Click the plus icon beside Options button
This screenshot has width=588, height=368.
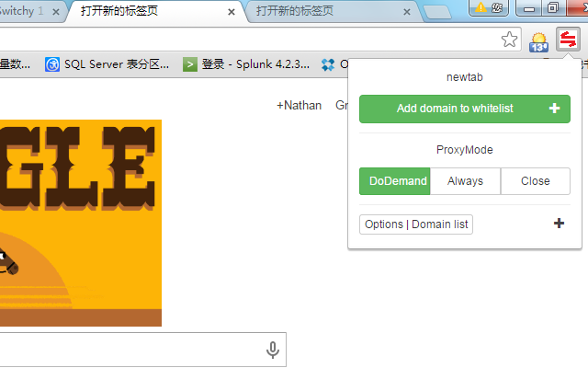(559, 224)
